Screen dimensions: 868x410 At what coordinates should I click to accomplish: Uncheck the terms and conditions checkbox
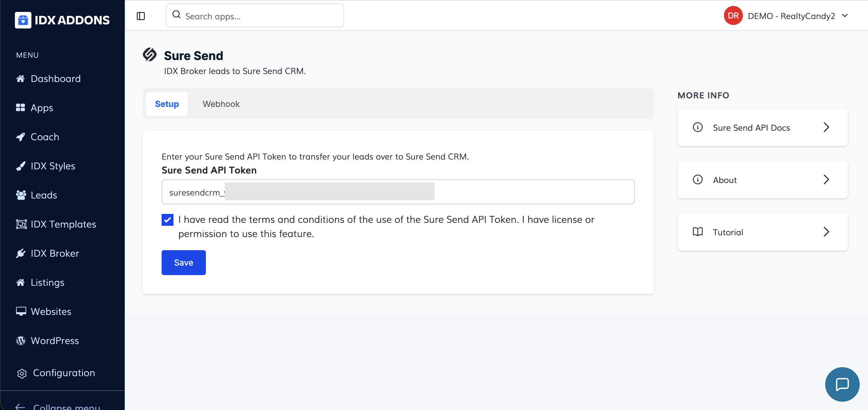coord(168,220)
